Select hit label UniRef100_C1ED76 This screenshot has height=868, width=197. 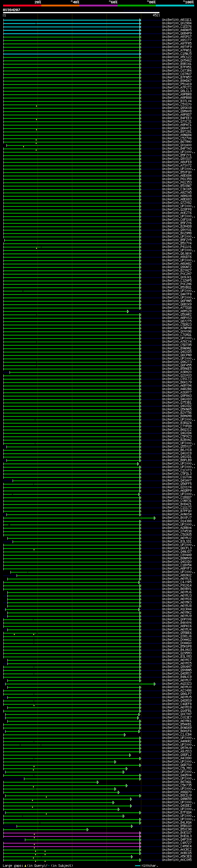pos(177,26)
